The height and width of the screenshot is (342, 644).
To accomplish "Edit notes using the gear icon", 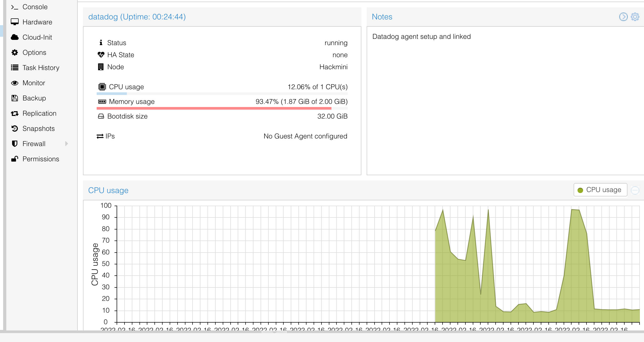I will pyautogui.click(x=635, y=17).
